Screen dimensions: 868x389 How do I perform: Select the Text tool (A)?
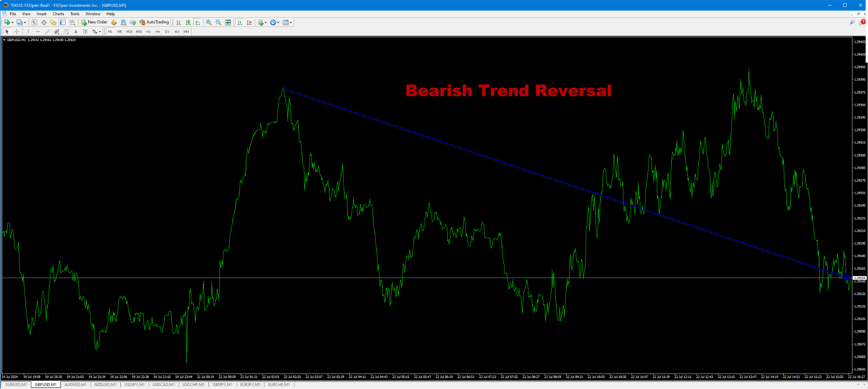76,32
